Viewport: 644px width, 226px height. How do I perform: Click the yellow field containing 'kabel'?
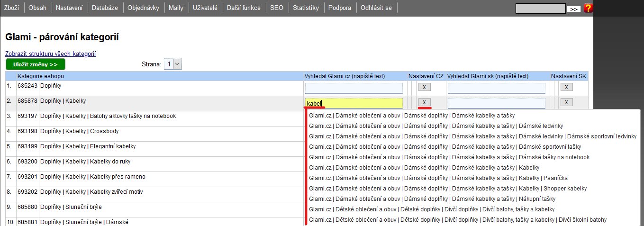[x=354, y=103]
